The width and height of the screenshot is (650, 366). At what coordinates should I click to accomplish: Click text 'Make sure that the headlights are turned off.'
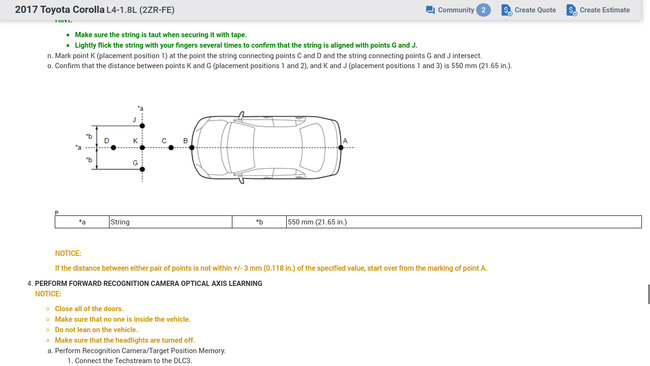(125, 340)
